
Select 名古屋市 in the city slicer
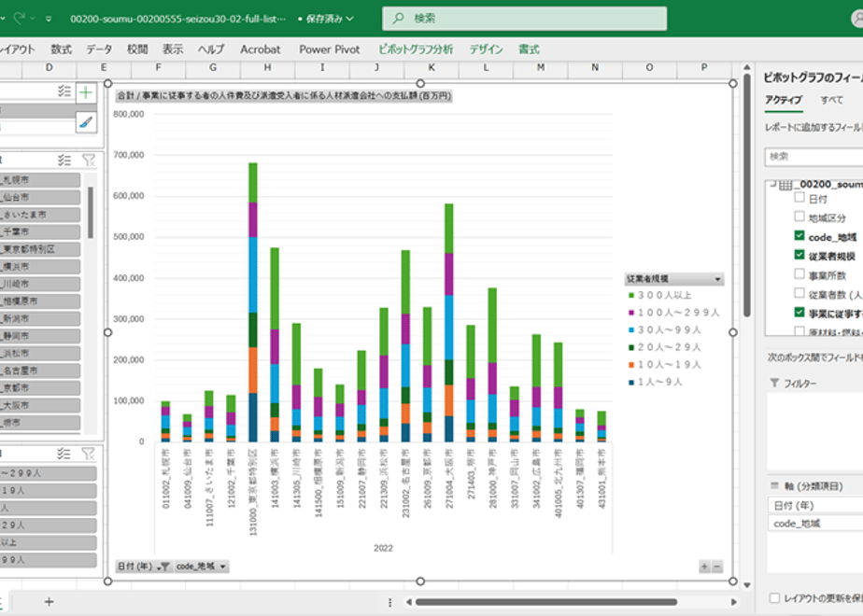pyautogui.click(x=39, y=371)
